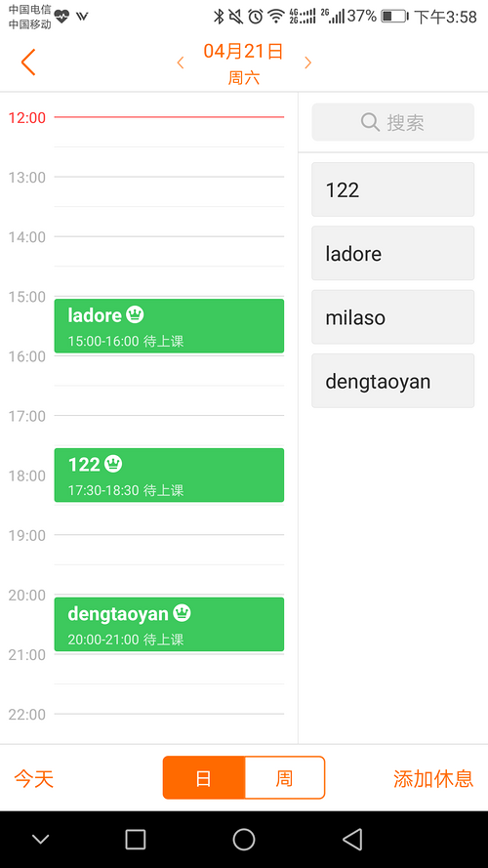Tap the orange back arrow icon

coord(28,62)
